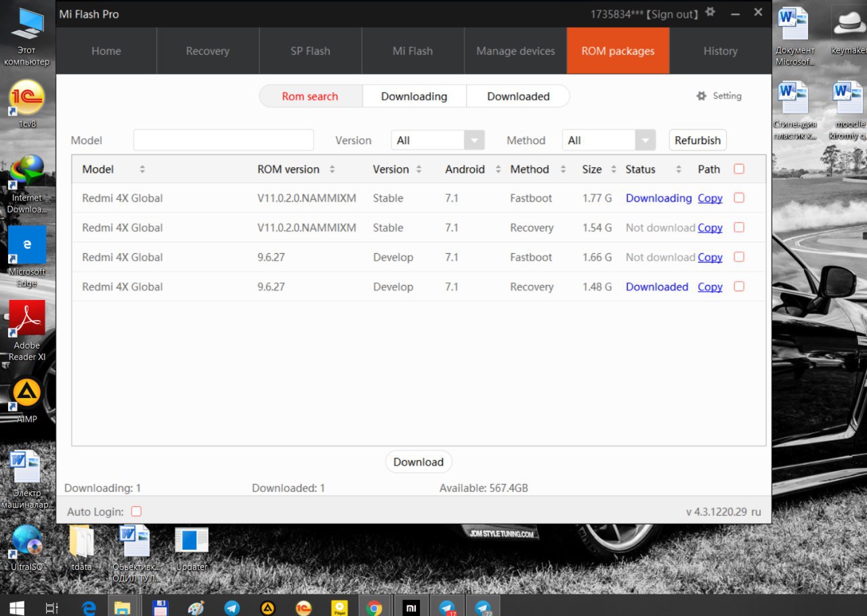Copy path for V11.0.2.0.NAMMIXM Fastboot row
The image size is (867, 616).
tap(710, 198)
